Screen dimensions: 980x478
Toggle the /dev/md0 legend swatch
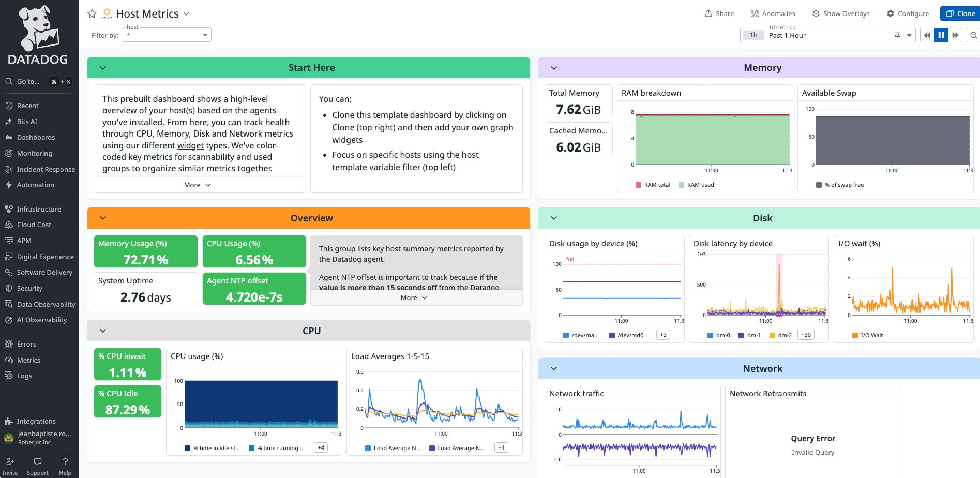click(x=612, y=335)
